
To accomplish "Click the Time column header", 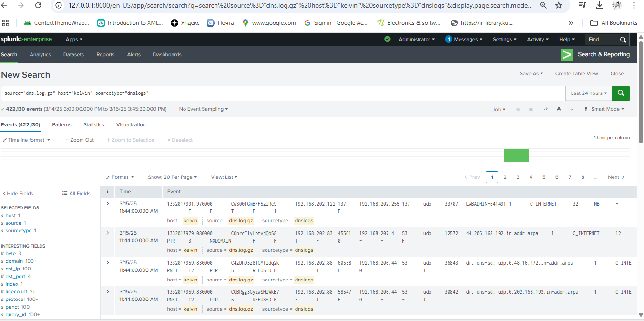I will (x=125, y=191).
